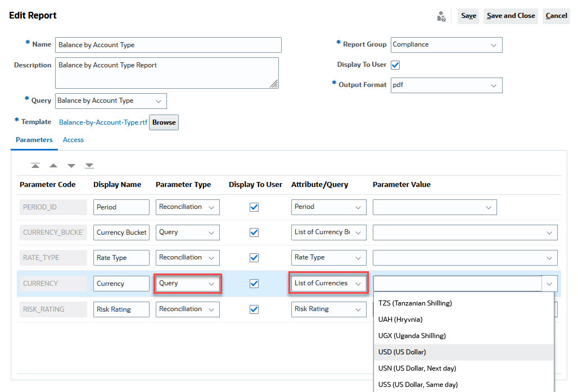
Task: Toggle Display To User for the Rate Type row
Action: 254,258
